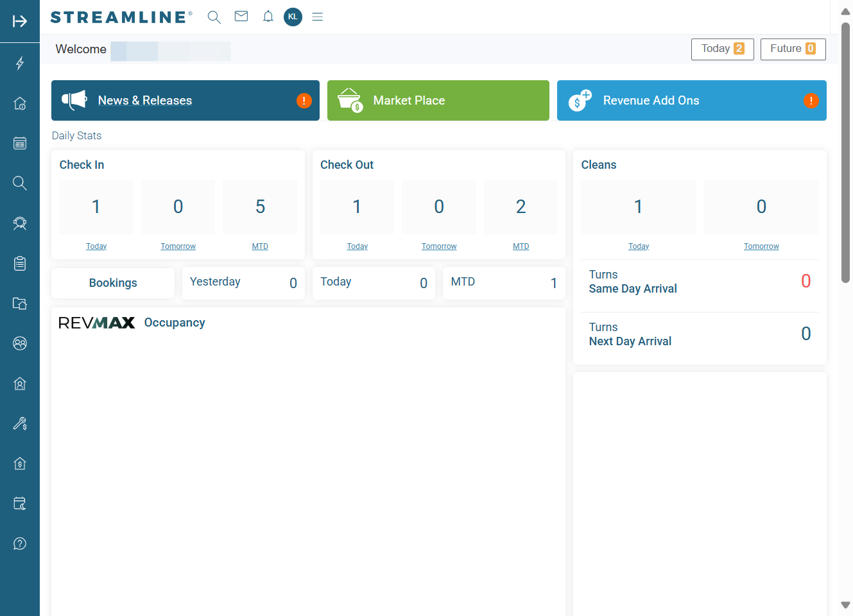Open the notifications bell icon
The height and width of the screenshot is (616, 853).
point(268,17)
